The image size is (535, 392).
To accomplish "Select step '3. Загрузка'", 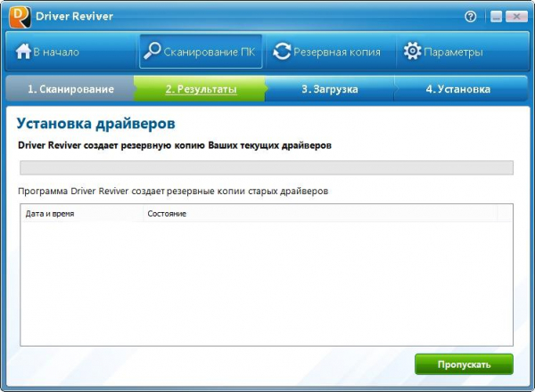I will (330, 89).
